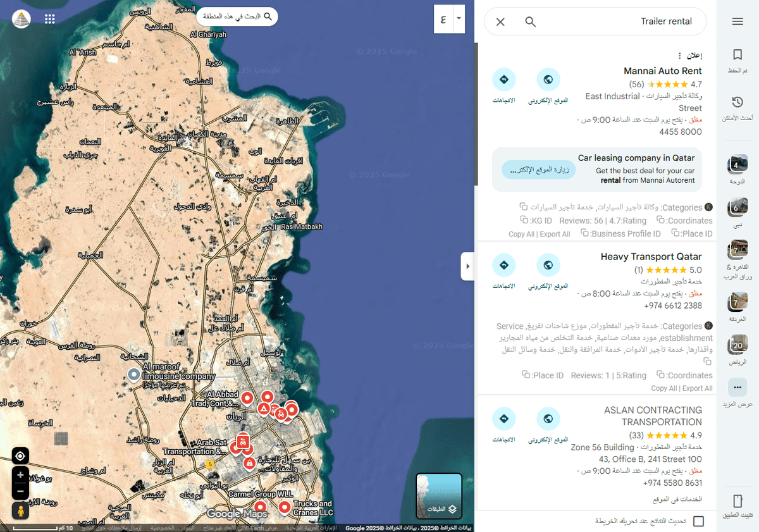The image size is (759, 532).
Task: Open ad options three-dot menu beside إعلان
Action: click(680, 56)
